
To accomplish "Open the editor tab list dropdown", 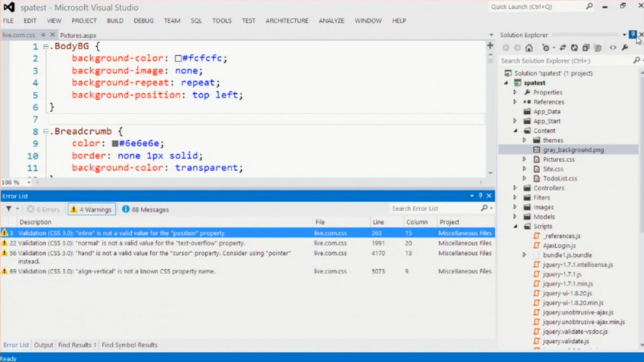I will click(x=491, y=35).
